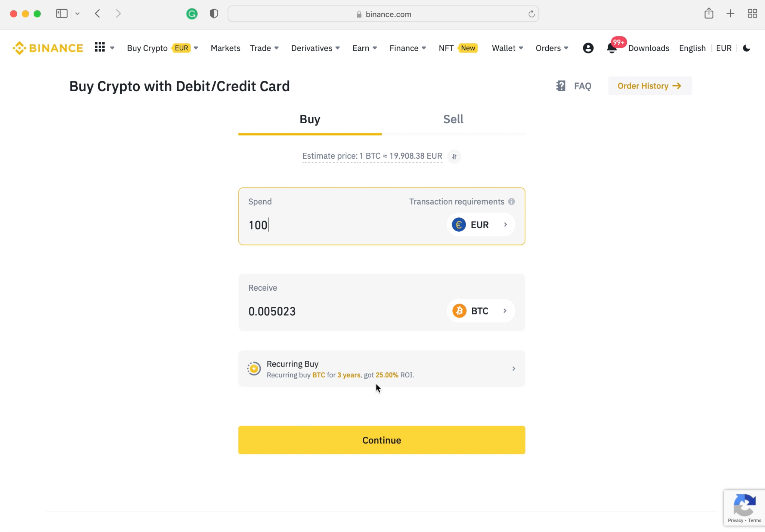The image size is (765, 532).
Task: Open the Binance apps grid menu
Action: tap(100, 47)
